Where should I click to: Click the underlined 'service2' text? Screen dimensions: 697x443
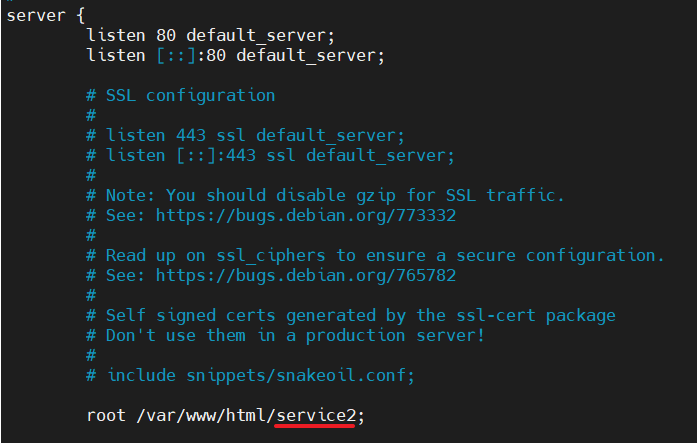coord(316,416)
